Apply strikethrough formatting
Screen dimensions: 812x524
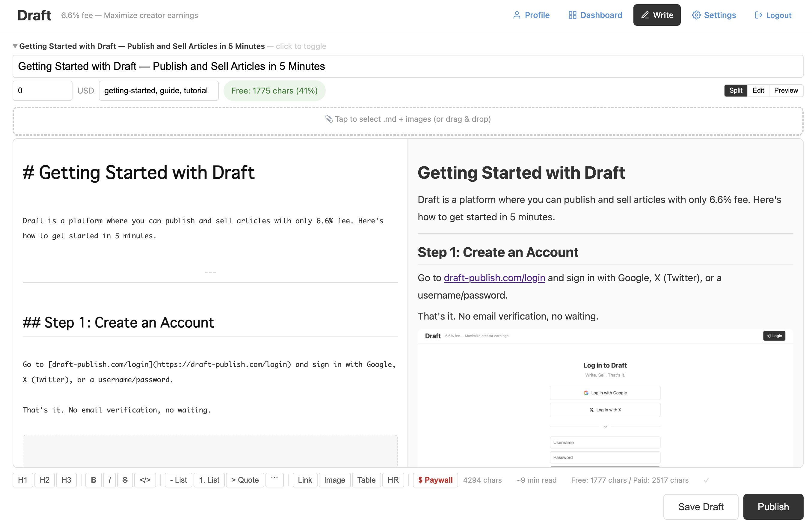[125, 480]
